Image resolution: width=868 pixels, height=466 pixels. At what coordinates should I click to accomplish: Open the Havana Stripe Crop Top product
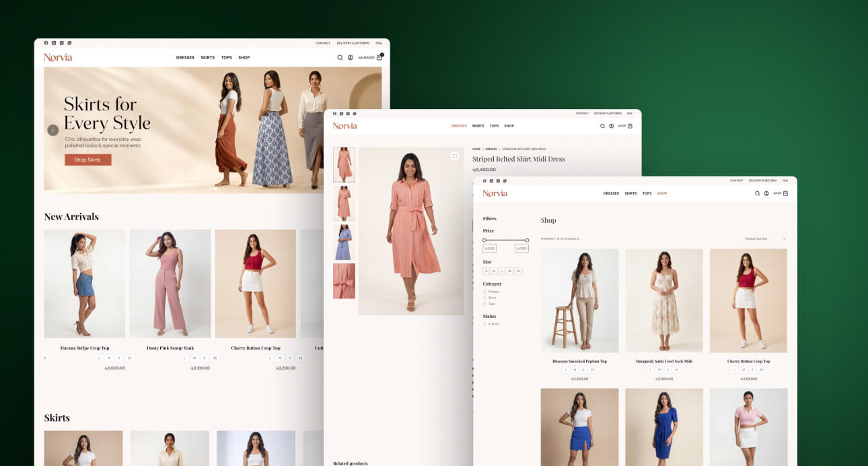[85, 284]
